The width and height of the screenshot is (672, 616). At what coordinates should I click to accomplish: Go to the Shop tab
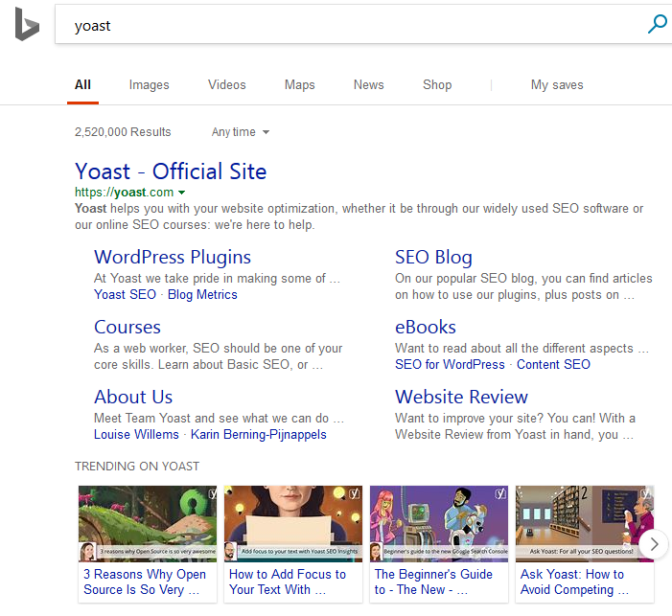click(437, 85)
